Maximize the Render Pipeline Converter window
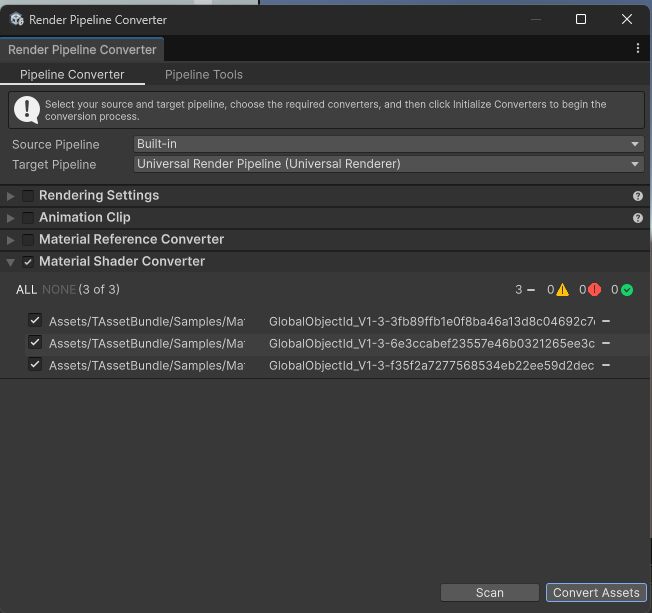The width and height of the screenshot is (652, 613). pyautogui.click(x=581, y=19)
